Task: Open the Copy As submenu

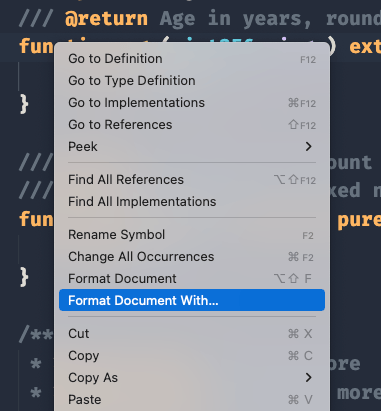Action: 192,378
